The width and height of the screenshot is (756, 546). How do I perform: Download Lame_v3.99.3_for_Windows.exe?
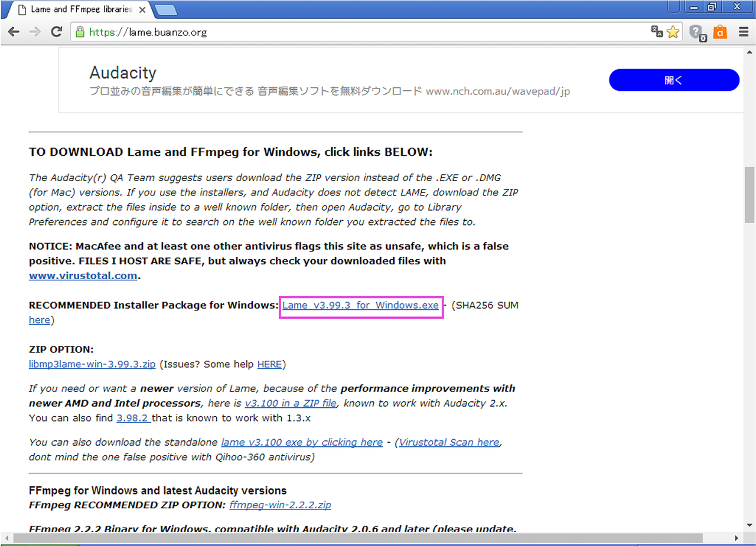click(360, 305)
